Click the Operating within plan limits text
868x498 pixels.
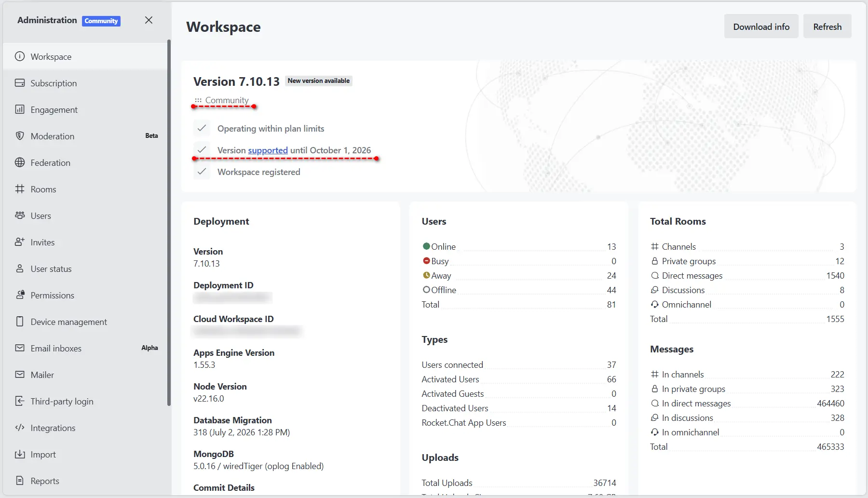point(271,129)
